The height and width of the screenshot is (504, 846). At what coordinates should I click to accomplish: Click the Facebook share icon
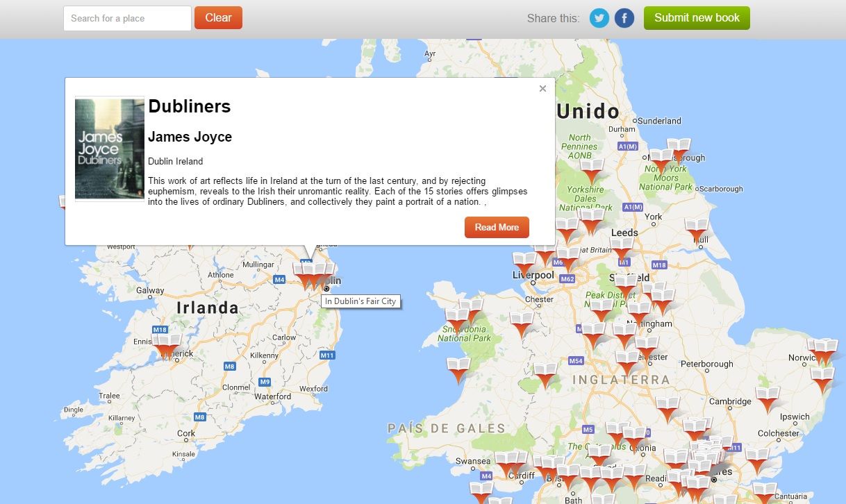[624, 18]
